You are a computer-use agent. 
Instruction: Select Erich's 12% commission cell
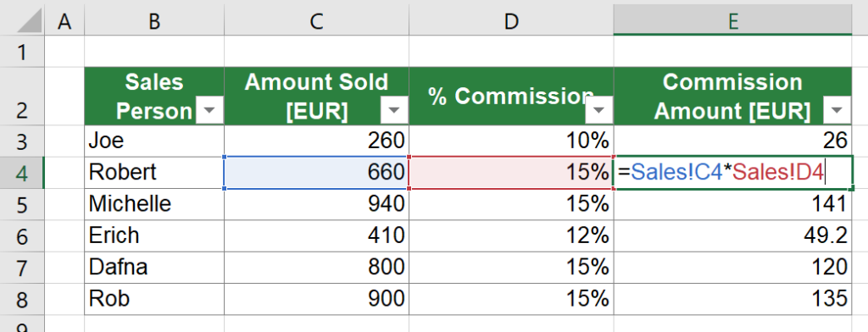(511, 236)
